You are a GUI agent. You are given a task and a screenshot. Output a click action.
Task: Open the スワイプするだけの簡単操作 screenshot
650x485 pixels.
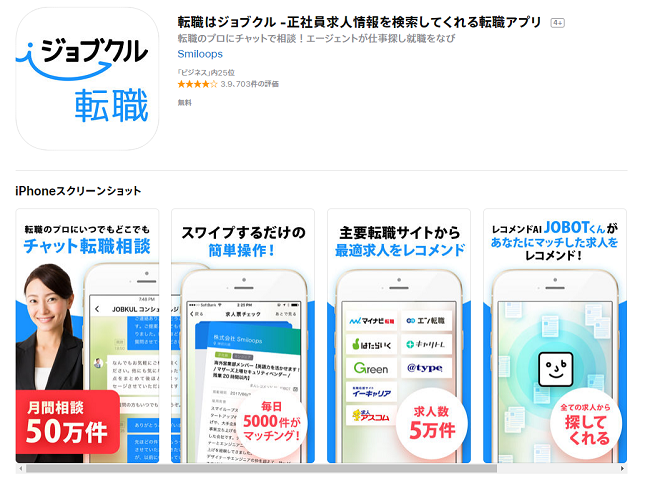coord(243,336)
